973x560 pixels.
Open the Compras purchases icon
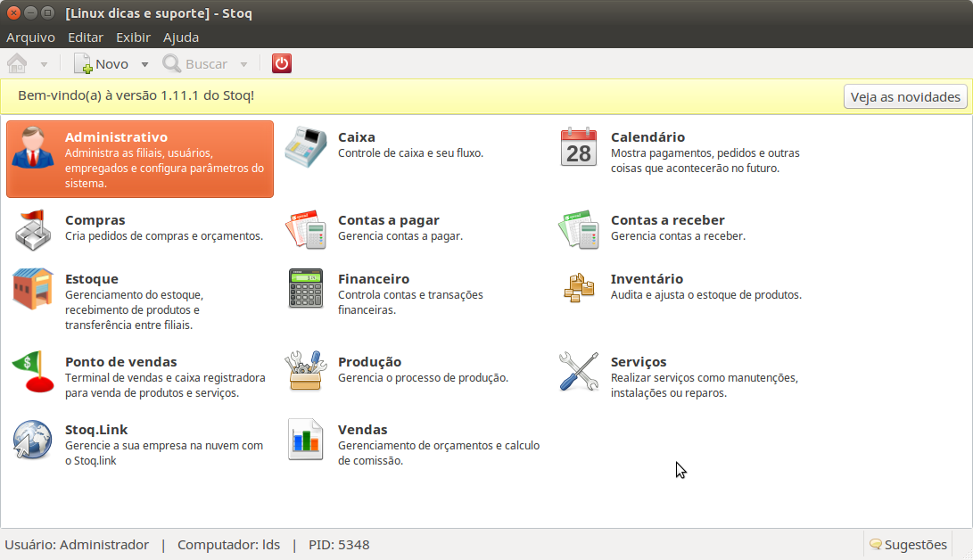33,230
